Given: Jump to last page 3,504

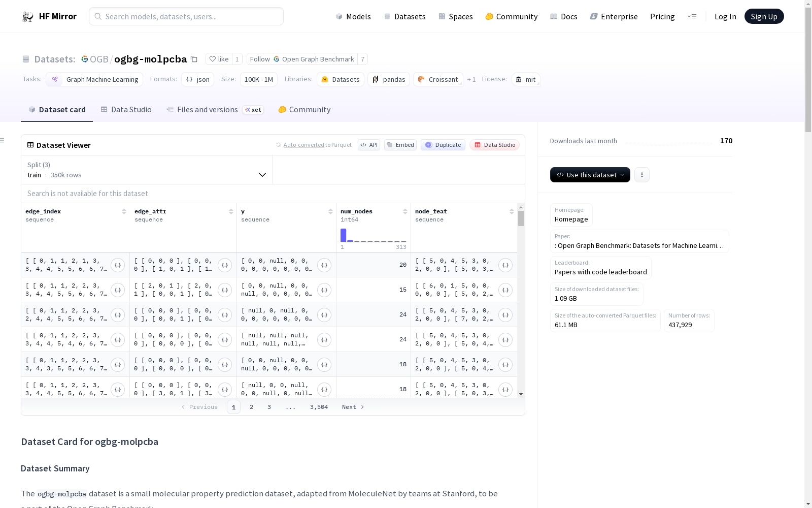Looking at the screenshot, I should 319,407.
